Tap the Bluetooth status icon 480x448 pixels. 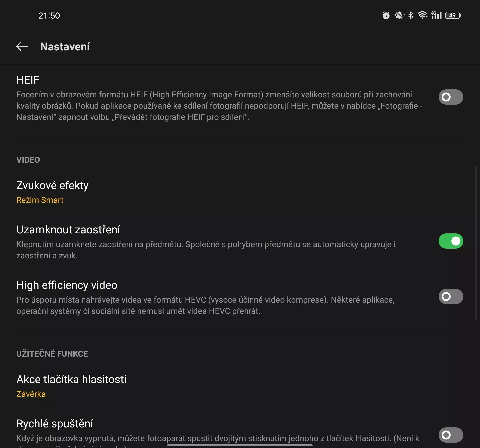(x=411, y=15)
